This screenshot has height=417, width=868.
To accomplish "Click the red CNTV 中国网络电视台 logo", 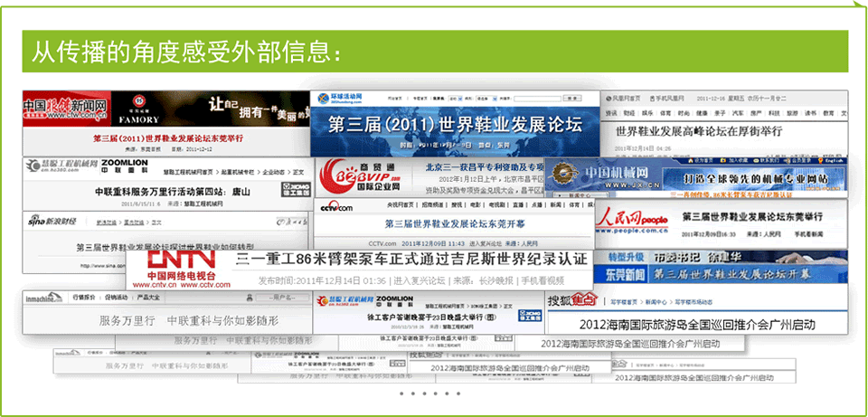I will click(182, 270).
